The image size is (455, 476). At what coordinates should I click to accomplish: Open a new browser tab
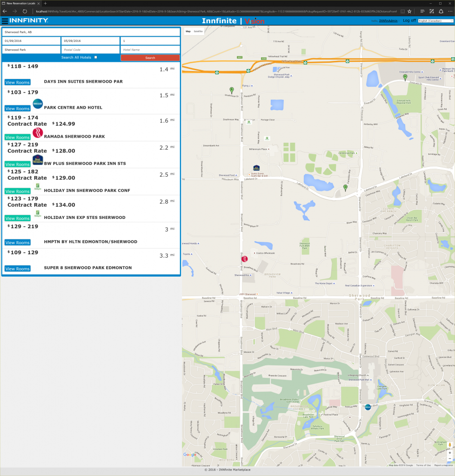point(45,3)
